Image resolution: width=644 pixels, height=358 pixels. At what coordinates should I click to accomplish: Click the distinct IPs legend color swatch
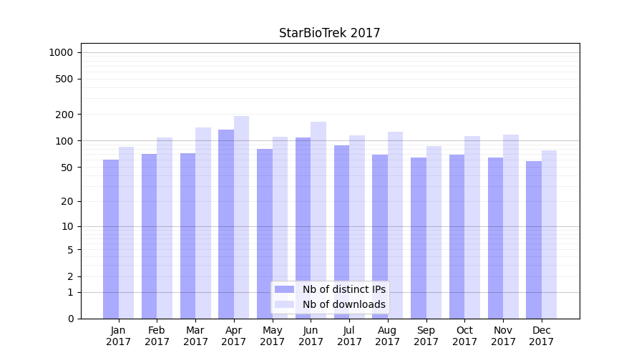[284, 289]
